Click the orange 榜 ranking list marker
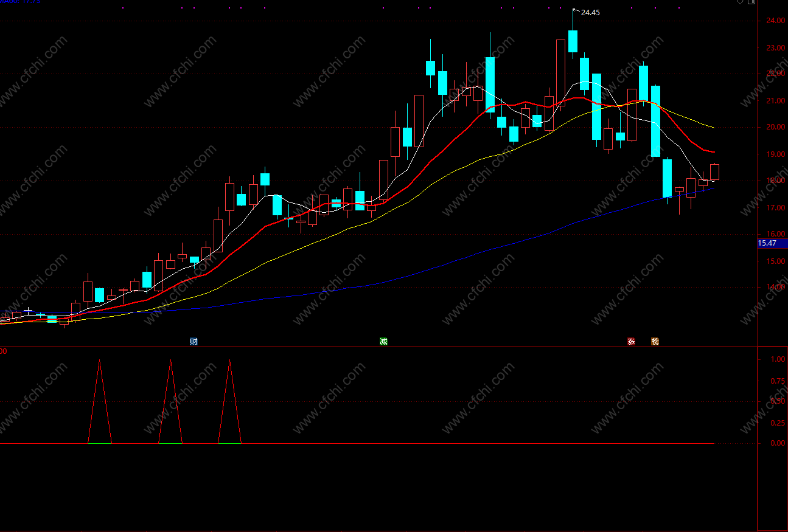This screenshot has width=788, height=532. (x=655, y=342)
